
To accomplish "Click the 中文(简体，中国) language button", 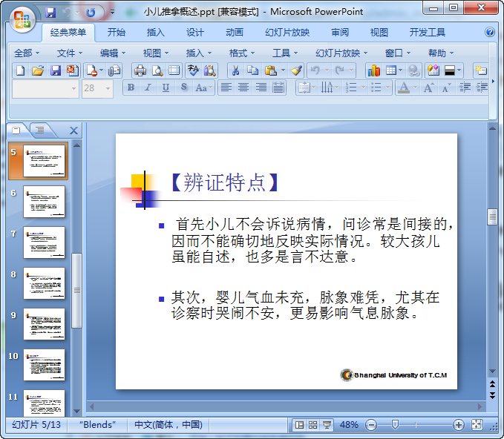I will (168, 425).
